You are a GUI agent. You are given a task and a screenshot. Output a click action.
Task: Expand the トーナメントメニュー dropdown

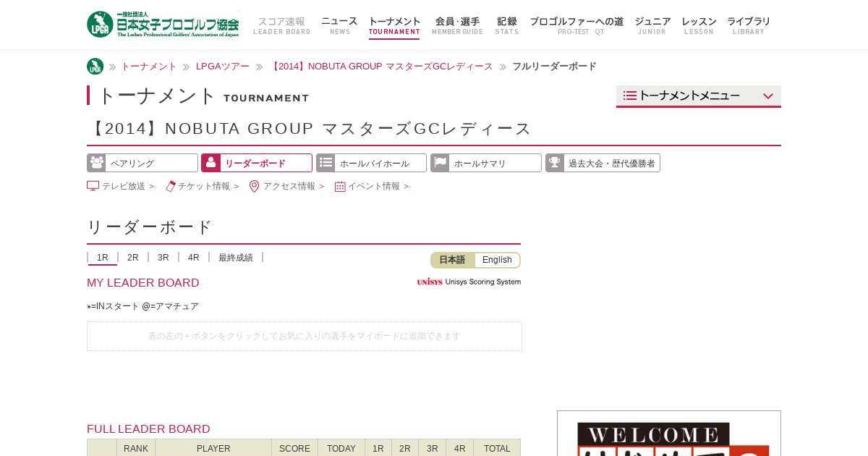[699, 96]
